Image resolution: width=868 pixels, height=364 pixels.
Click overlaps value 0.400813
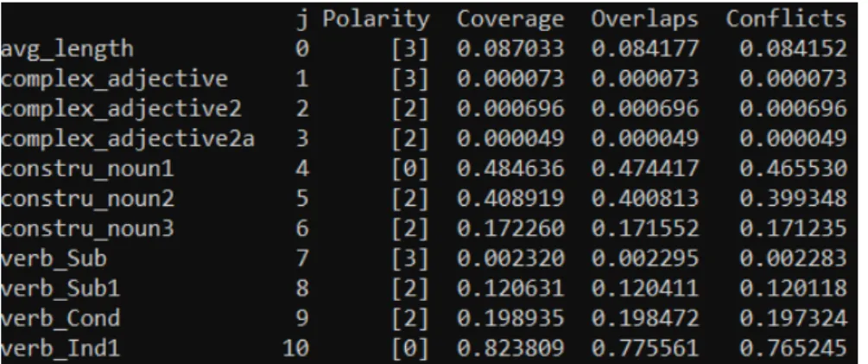[x=644, y=198]
